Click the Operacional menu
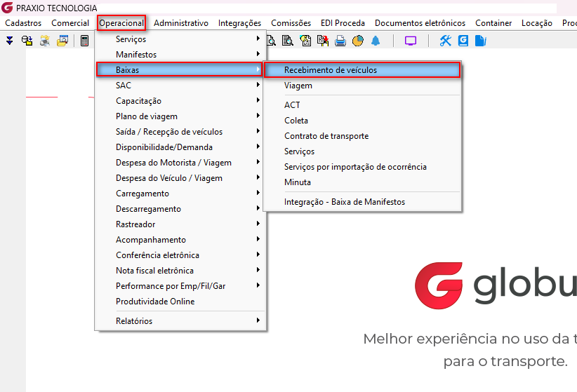Image resolution: width=577 pixels, height=392 pixels. (x=121, y=23)
